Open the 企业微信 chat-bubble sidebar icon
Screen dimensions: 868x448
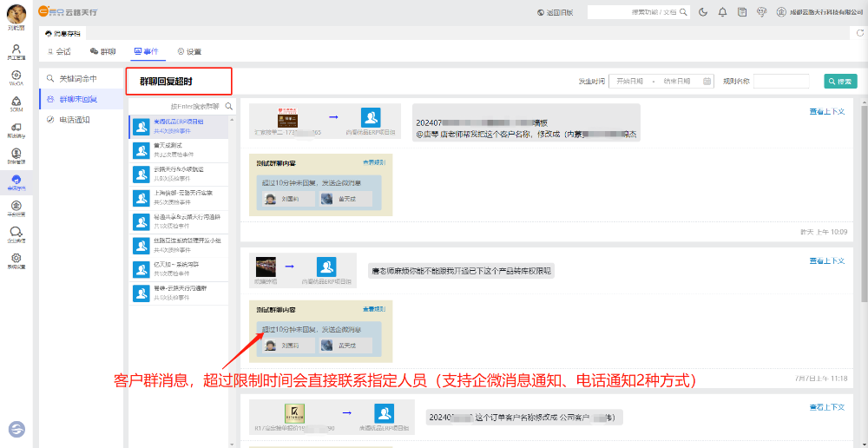point(16,234)
